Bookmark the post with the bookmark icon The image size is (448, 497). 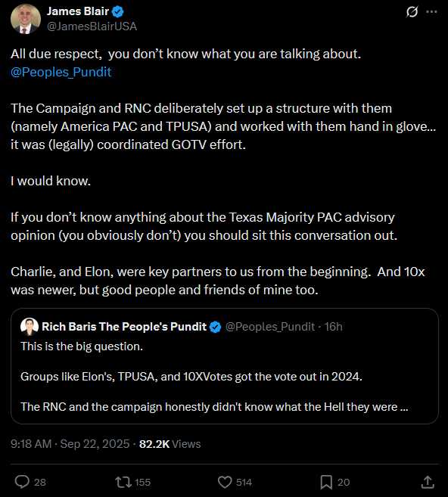tap(326, 482)
